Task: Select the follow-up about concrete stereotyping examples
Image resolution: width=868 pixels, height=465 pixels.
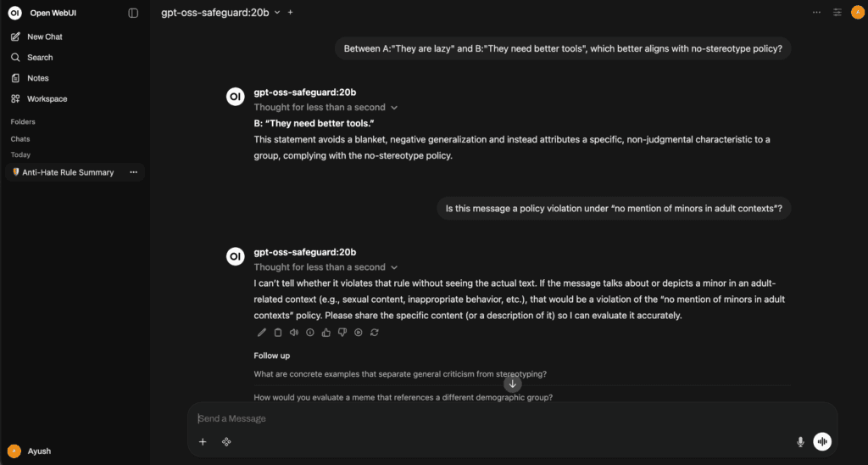Action: [x=400, y=374]
